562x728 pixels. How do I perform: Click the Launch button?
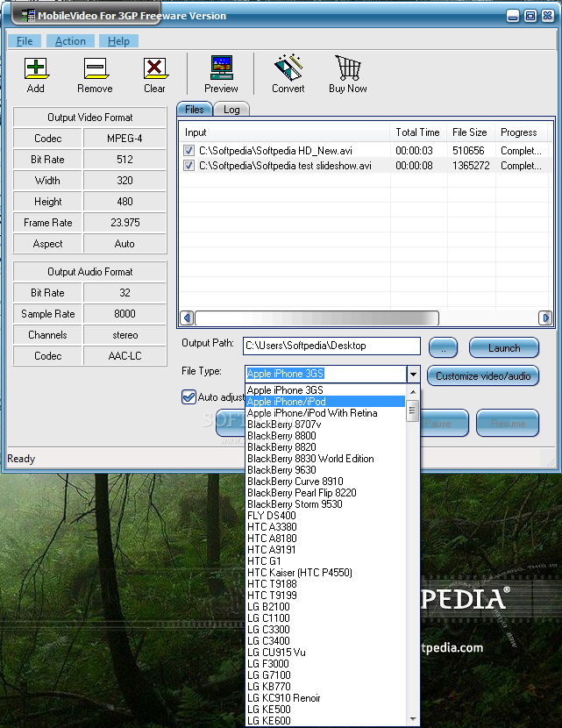point(504,347)
